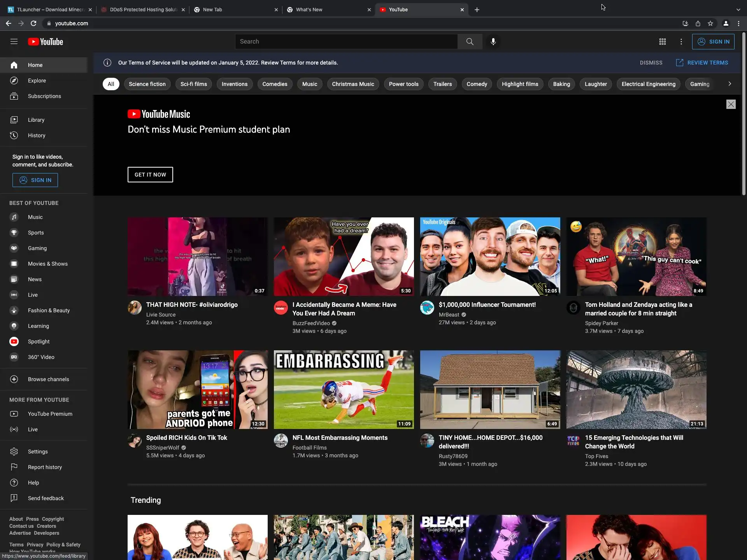The height and width of the screenshot is (560, 747).
Task: Open History in the sidebar
Action: [x=36, y=135]
